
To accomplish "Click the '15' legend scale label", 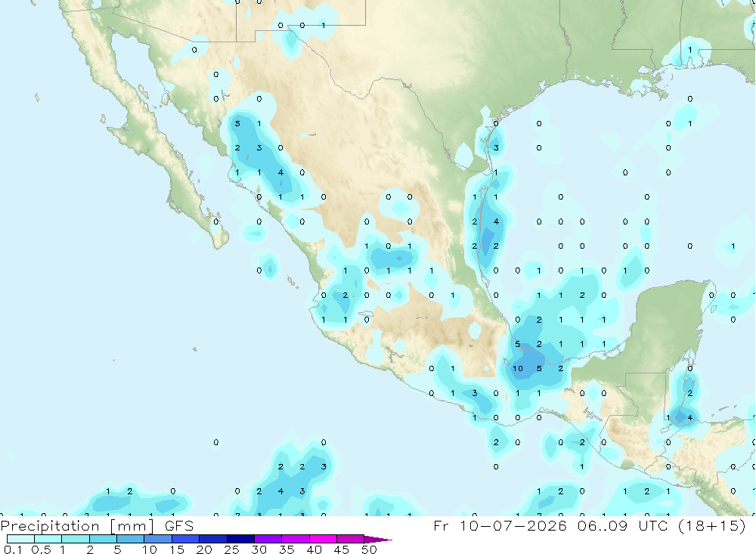I will click(x=177, y=549).
